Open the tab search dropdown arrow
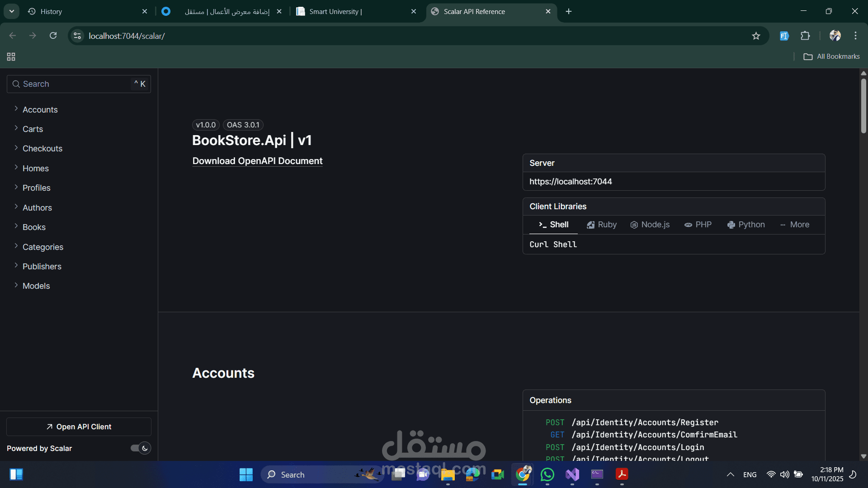868x488 pixels. 11,11
